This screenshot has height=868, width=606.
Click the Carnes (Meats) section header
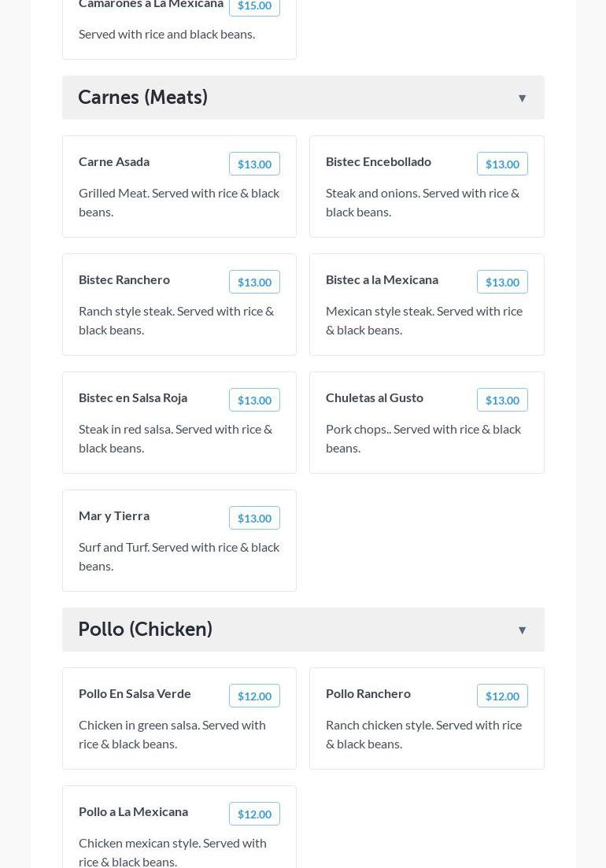[x=143, y=98]
